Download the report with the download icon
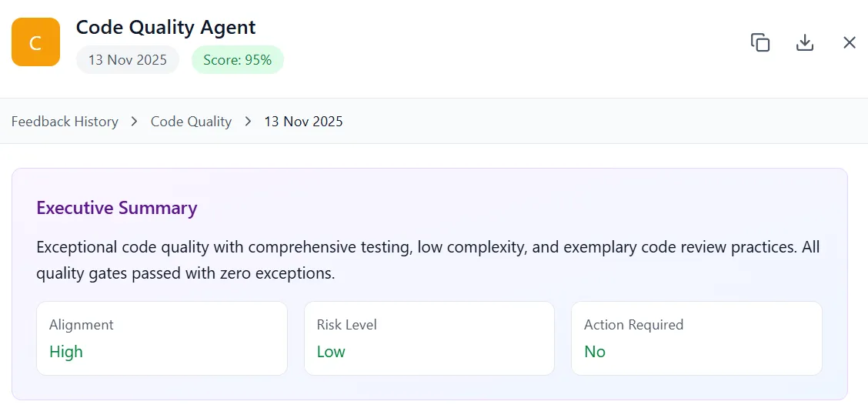 pyautogui.click(x=805, y=42)
